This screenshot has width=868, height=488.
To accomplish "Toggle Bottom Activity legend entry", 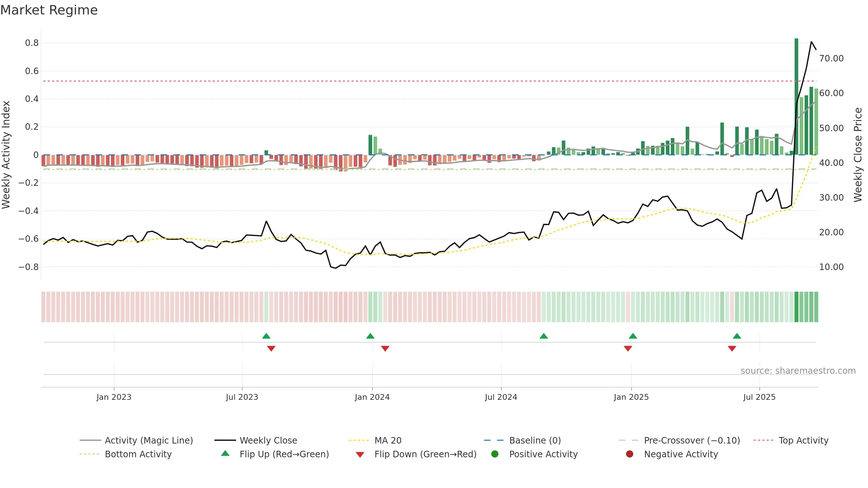I will pyautogui.click(x=125, y=454).
